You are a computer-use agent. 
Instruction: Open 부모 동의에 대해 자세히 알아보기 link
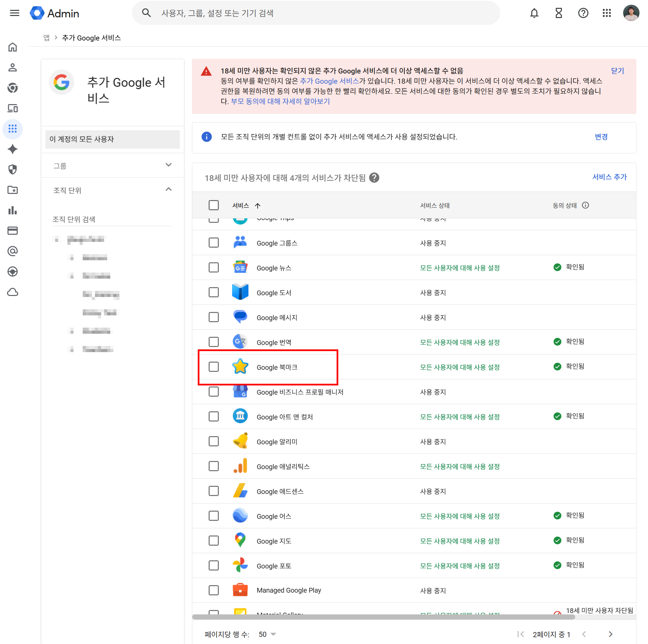(280, 101)
